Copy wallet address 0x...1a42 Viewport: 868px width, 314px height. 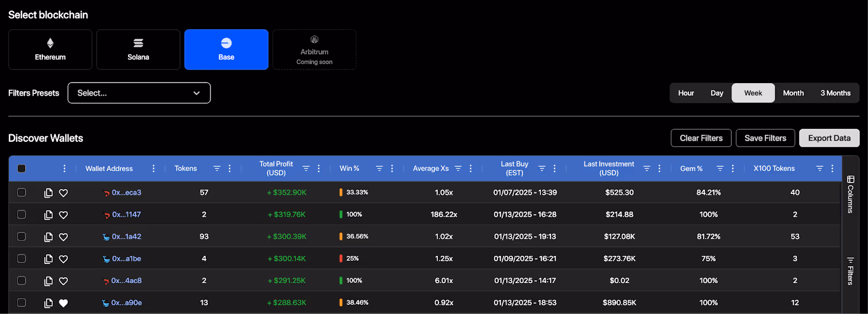48,237
